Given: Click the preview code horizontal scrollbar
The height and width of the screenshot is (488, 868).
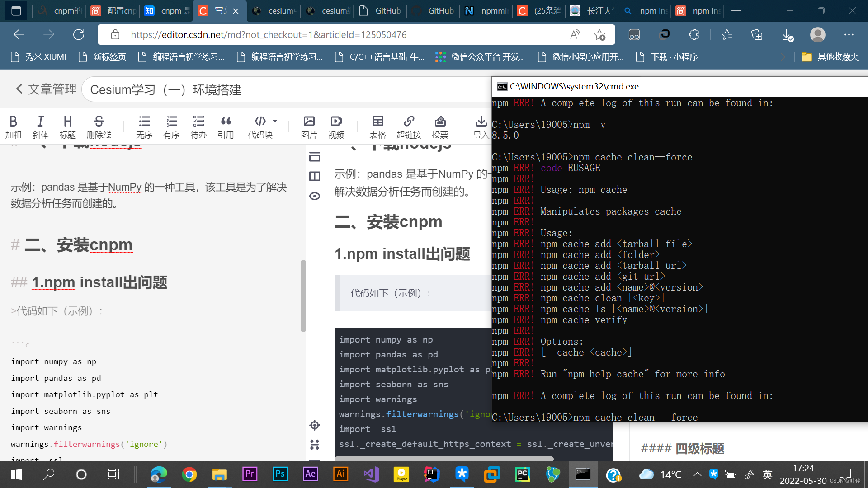Looking at the screenshot, I should click(444, 458).
